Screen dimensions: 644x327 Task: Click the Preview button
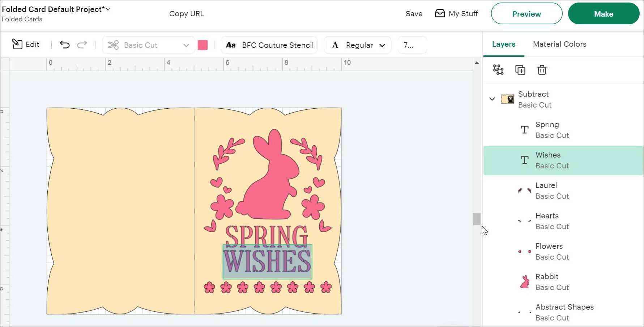(x=526, y=14)
